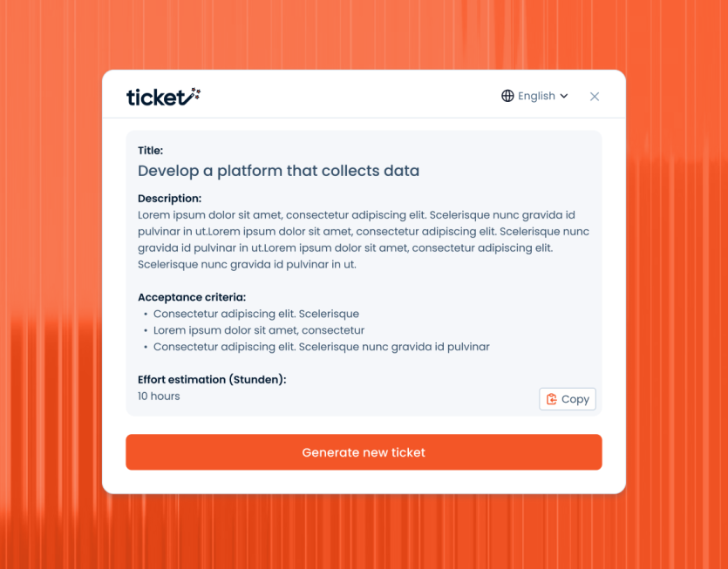Click the Title: label
This screenshot has height=569, width=728.
[x=151, y=151]
